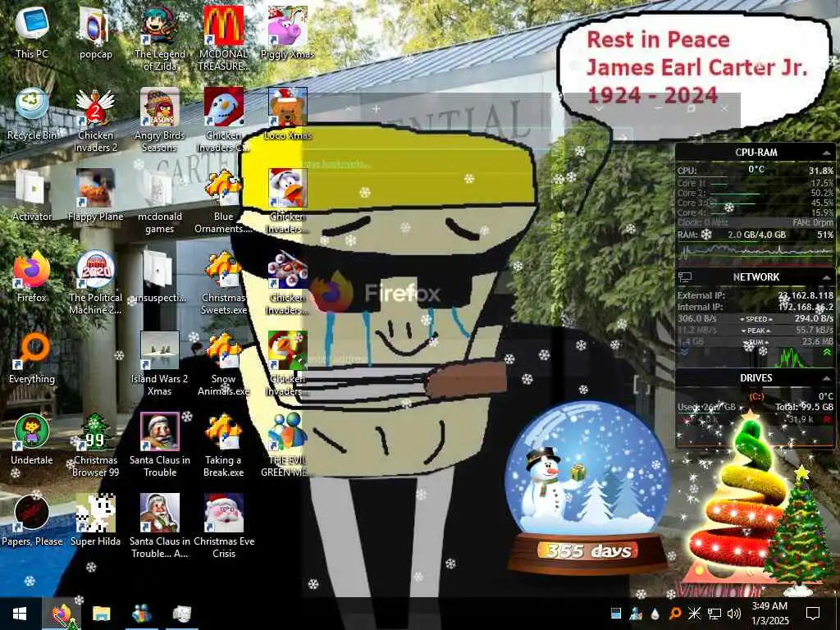Screen dimensions: 840x630
Task: Open the Windows Start menu
Action: (x=20, y=614)
